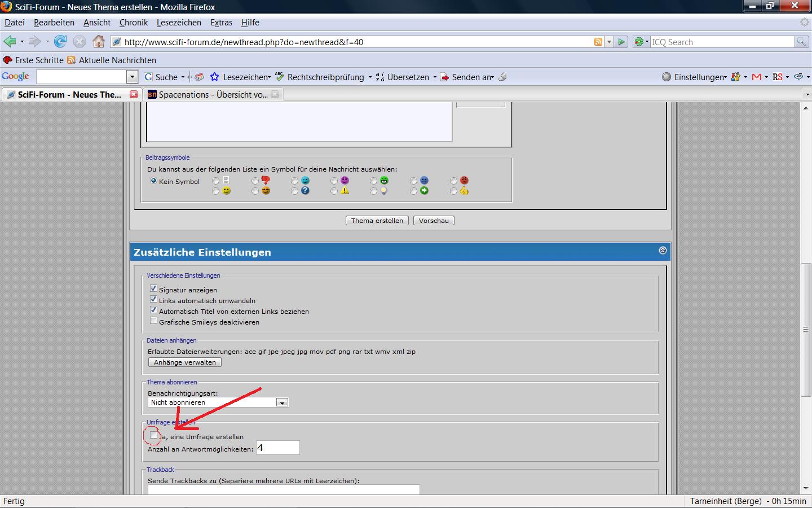Click the green Go arrow beside address bar
The width and height of the screenshot is (812, 508).
(x=621, y=42)
